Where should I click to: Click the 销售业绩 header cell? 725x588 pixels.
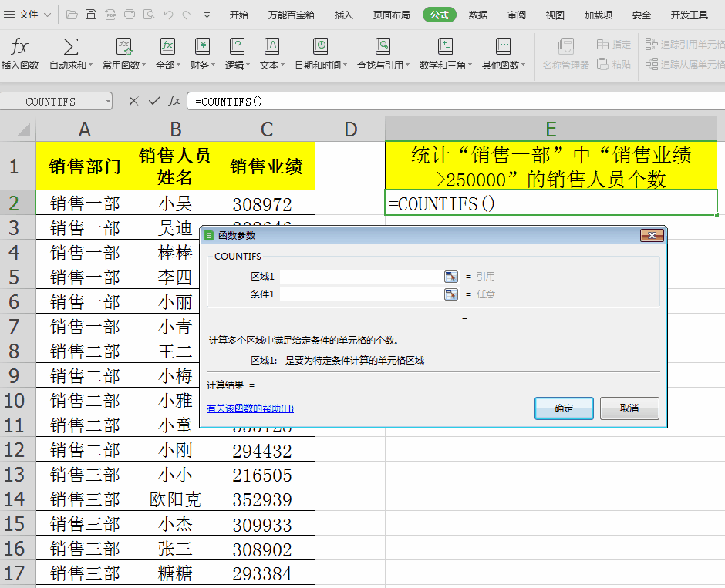[266, 166]
